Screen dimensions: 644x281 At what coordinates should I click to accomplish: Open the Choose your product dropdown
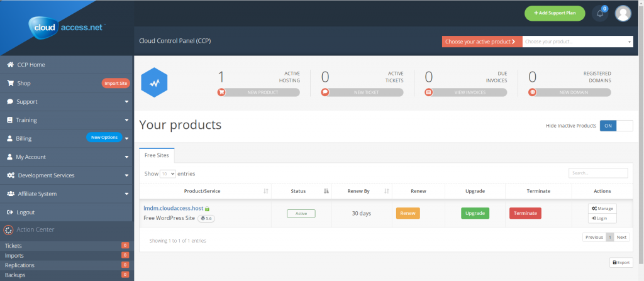tap(577, 41)
